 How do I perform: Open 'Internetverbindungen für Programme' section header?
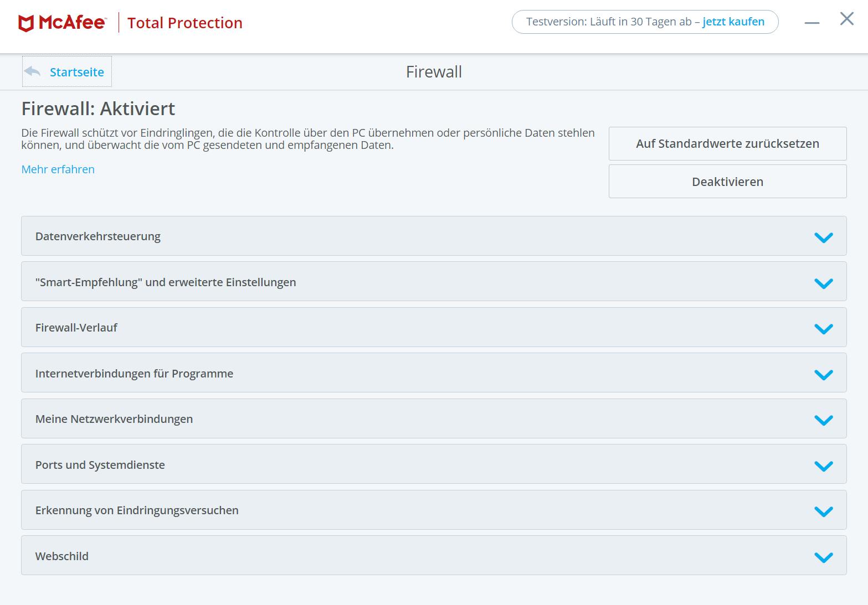[x=434, y=373]
